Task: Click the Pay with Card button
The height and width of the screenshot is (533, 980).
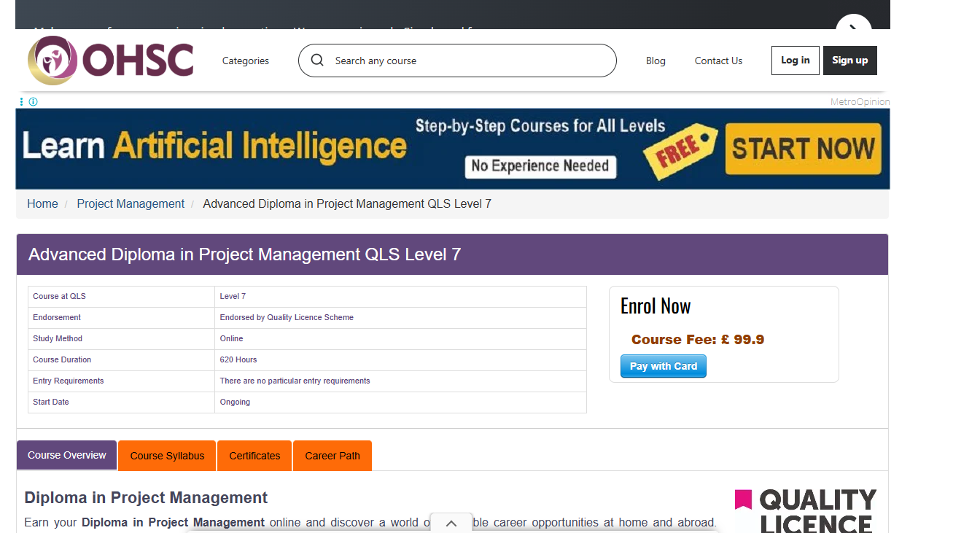Action: click(x=663, y=366)
